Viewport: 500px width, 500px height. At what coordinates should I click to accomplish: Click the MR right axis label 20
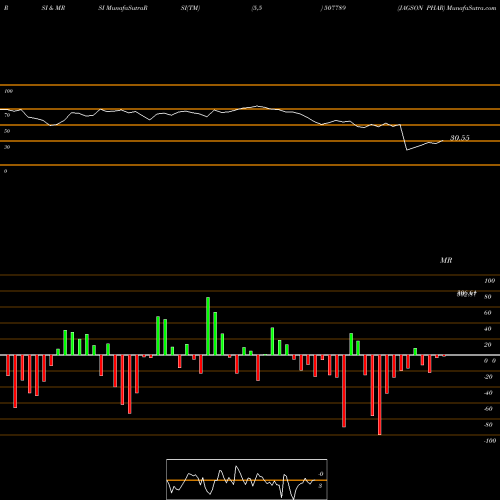[x=488, y=345]
